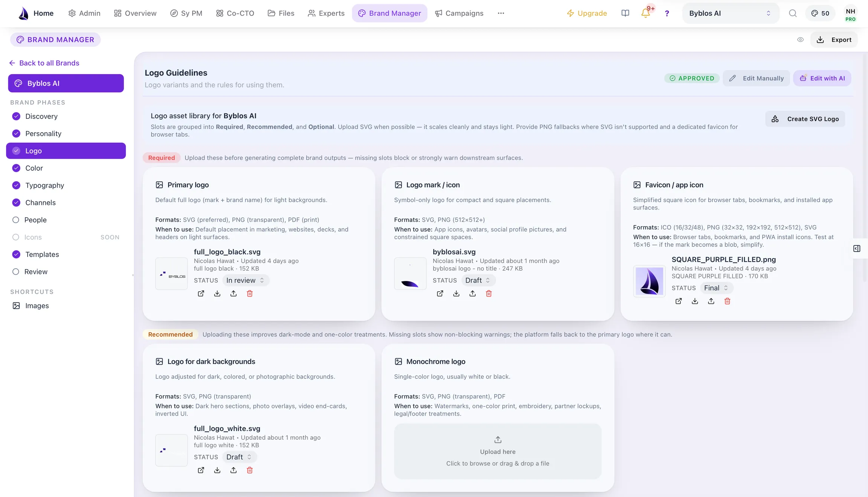The width and height of the screenshot is (868, 497).
Task: Select Byblos AI brand in sidebar
Action: pos(66,83)
